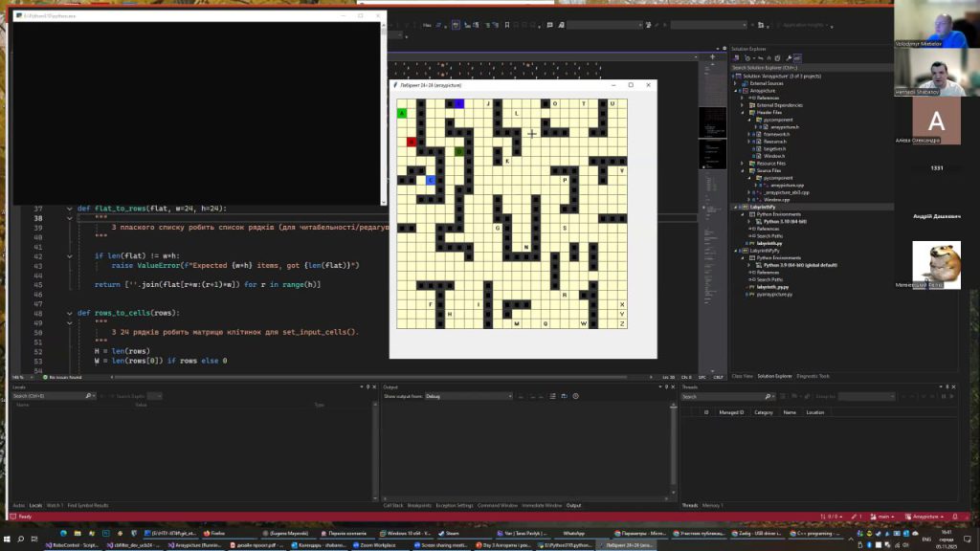
Task: Open the Watch 1 tab
Action: click(56, 505)
